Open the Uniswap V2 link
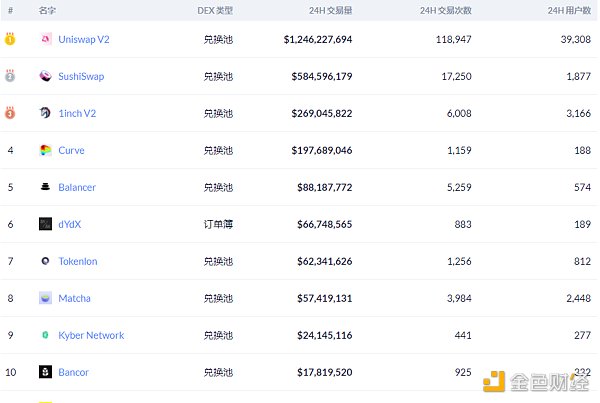Image resolution: width=600 pixels, height=403 pixels. [84, 39]
